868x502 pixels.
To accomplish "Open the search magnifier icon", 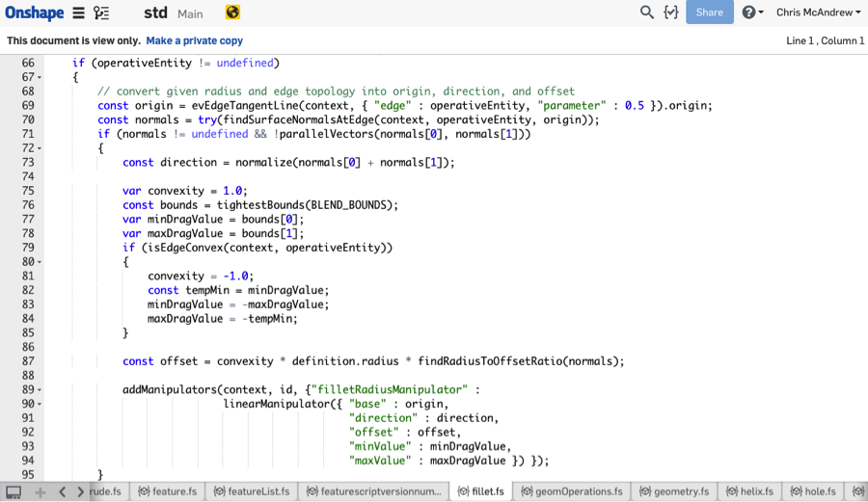I will tap(646, 13).
